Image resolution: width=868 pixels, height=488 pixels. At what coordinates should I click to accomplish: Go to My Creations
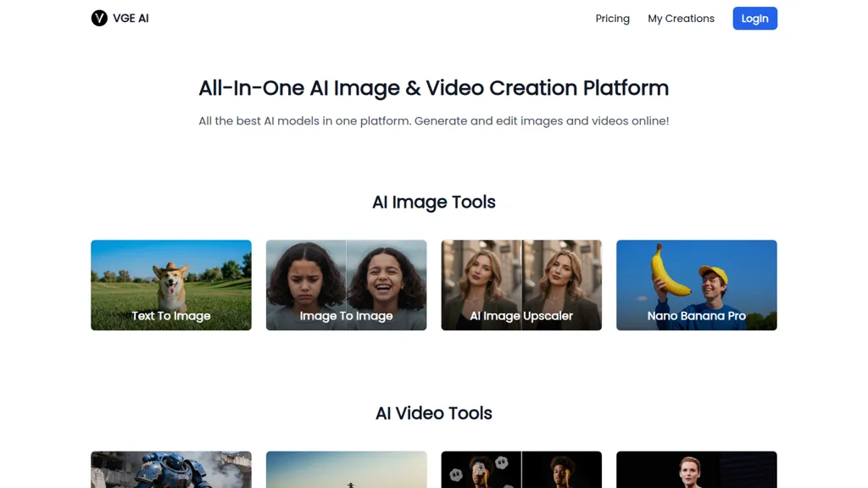tap(681, 19)
